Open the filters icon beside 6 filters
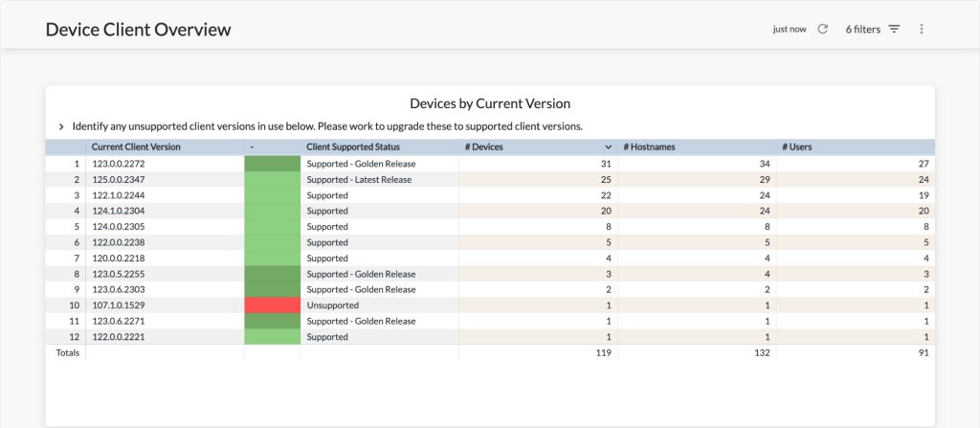 tap(895, 29)
